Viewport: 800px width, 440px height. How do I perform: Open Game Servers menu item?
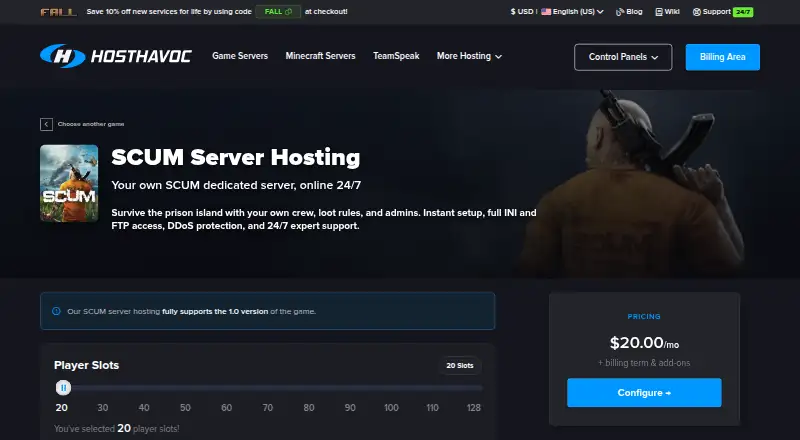[x=240, y=56]
